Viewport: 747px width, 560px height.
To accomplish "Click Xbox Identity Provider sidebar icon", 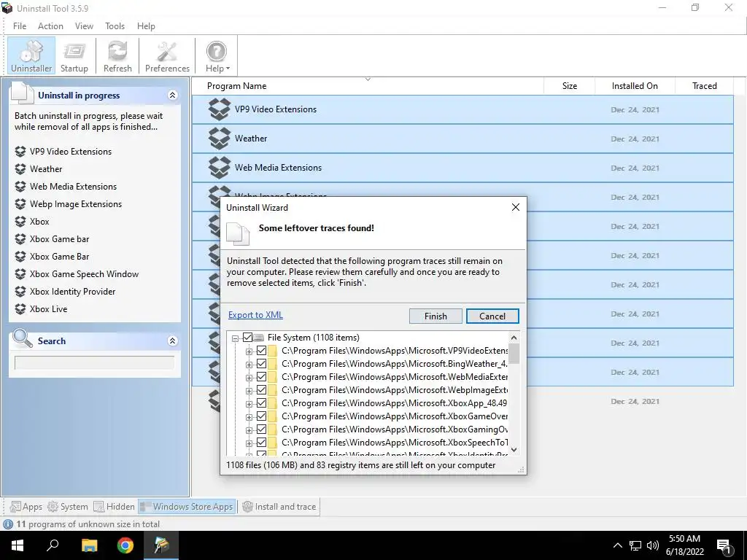I will tap(20, 292).
